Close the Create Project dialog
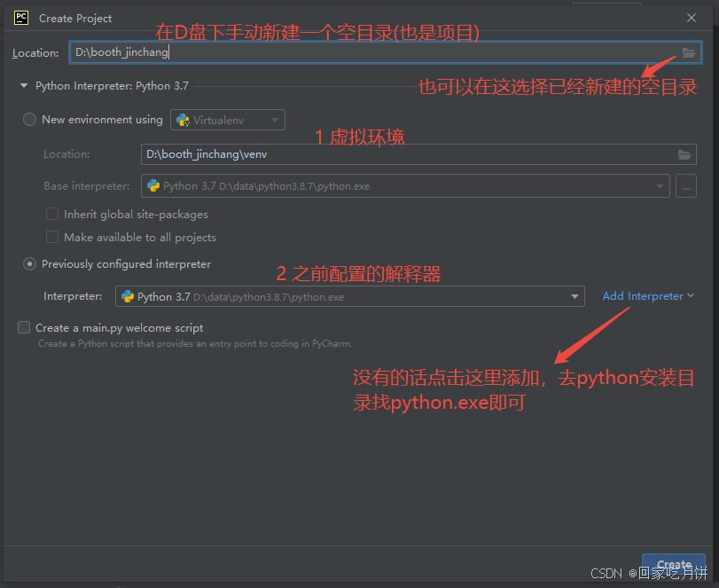Viewport: 719px width, 588px height. (691, 18)
